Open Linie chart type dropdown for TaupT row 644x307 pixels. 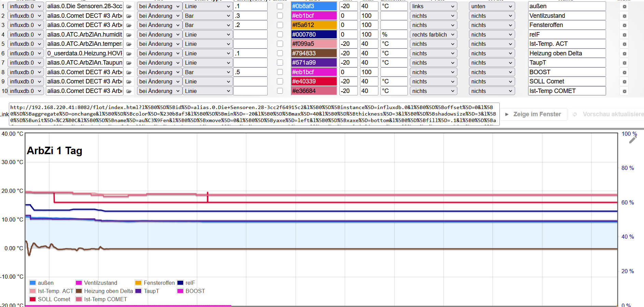(207, 63)
